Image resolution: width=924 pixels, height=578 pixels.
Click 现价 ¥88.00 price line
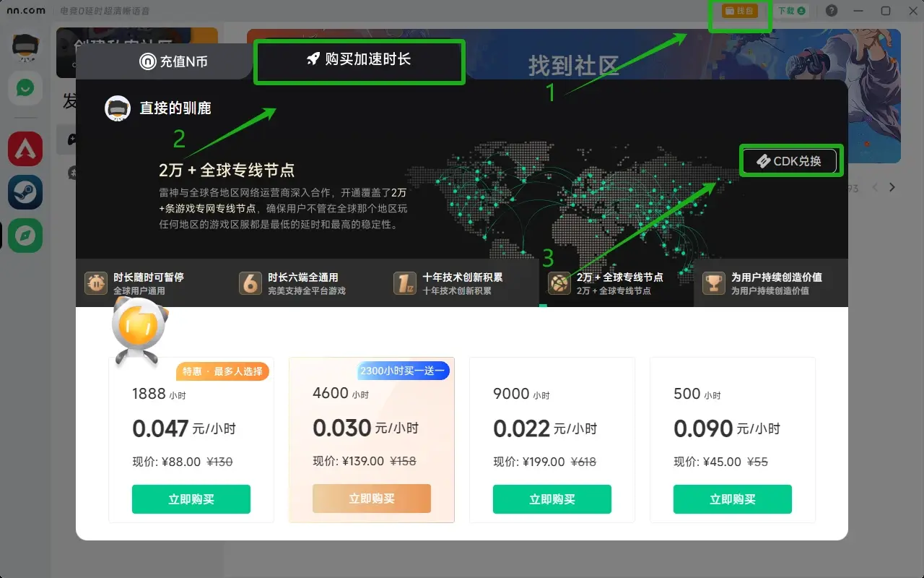point(183,462)
